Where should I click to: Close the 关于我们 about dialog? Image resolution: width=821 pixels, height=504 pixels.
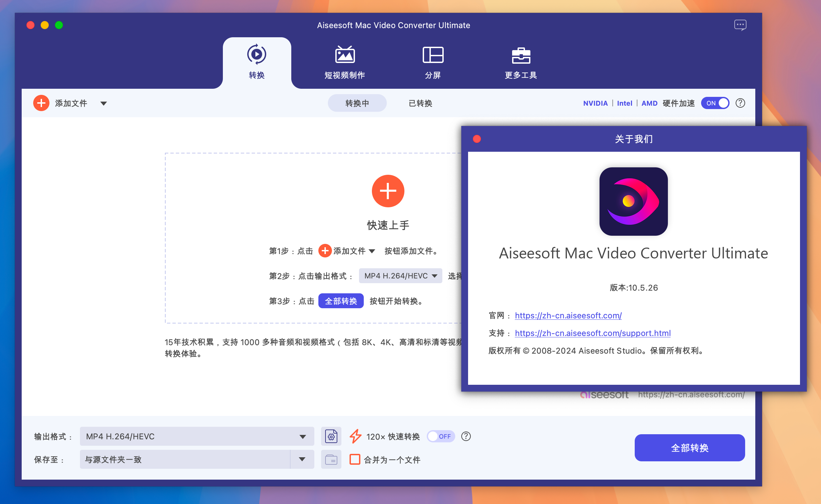[477, 139]
